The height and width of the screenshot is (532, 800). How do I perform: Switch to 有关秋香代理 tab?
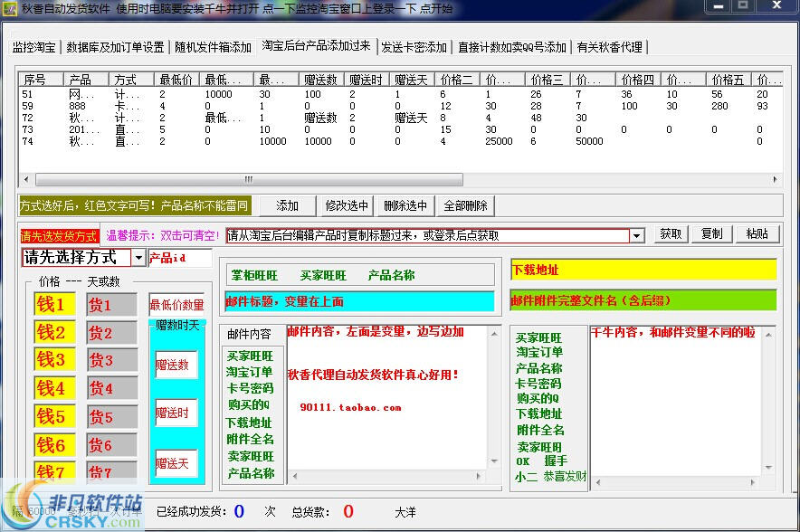[x=609, y=47]
